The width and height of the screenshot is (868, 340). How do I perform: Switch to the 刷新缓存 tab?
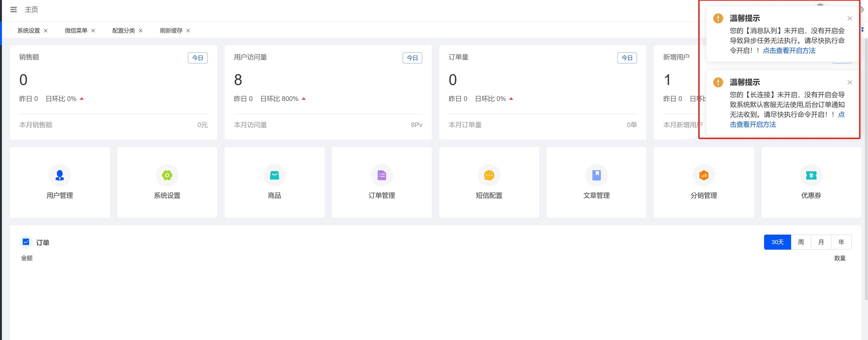click(171, 31)
